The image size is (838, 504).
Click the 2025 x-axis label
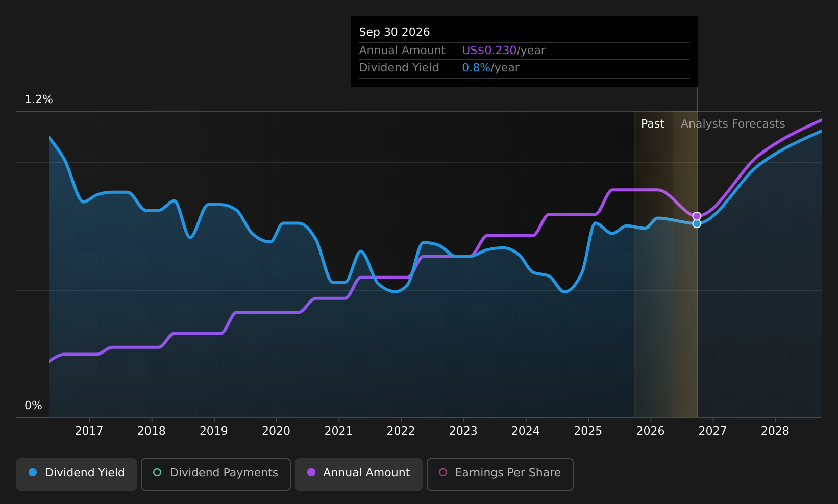pos(588,431)
